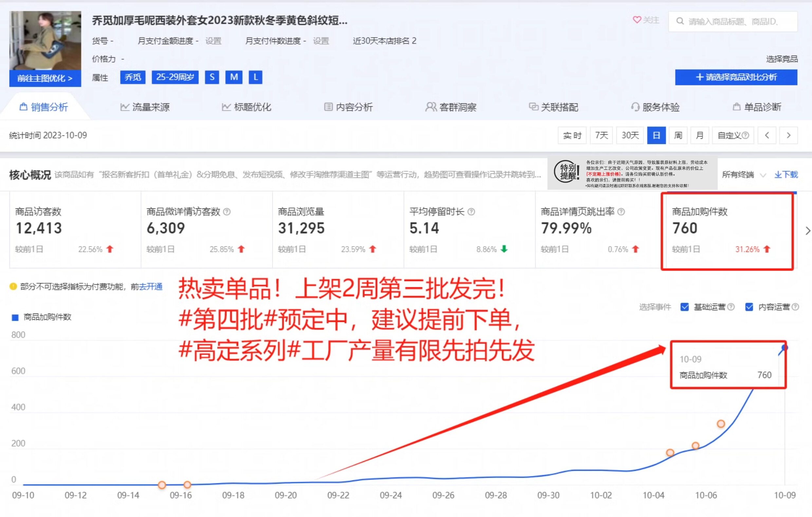Click the search magnifier icon
The height and width of the screenshot is (517, 812).
[x=680, y=21]
